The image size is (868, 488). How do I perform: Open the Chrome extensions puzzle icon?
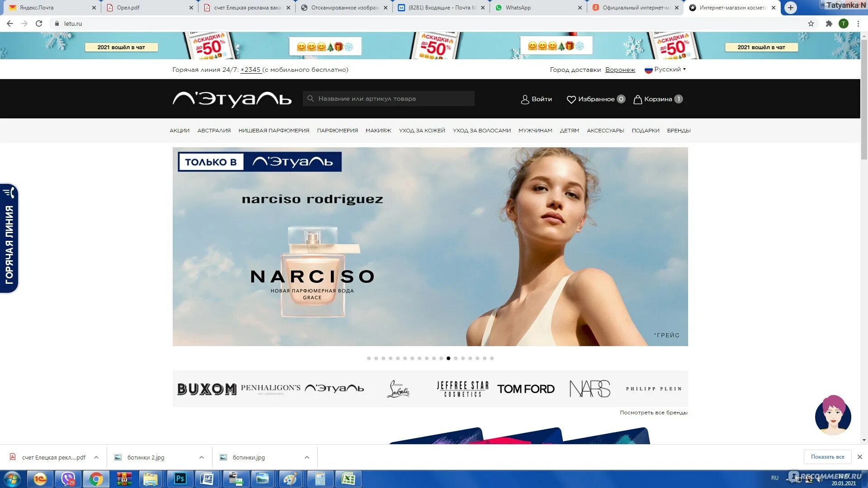[829, 23]
